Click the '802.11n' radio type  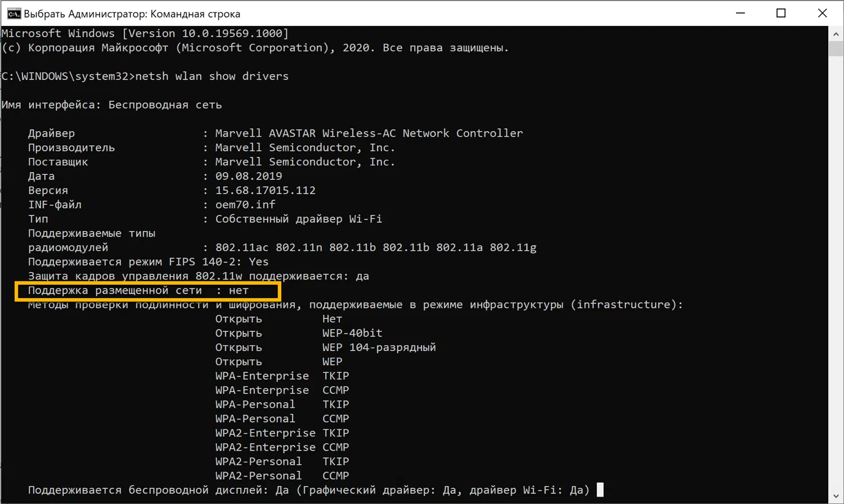pos(299,247)
